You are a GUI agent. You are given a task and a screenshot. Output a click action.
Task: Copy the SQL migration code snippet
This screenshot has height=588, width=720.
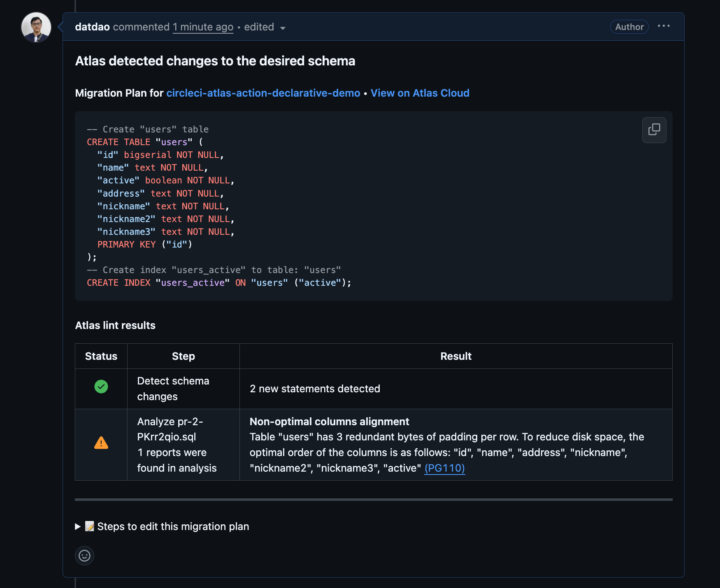click(654, 130)
